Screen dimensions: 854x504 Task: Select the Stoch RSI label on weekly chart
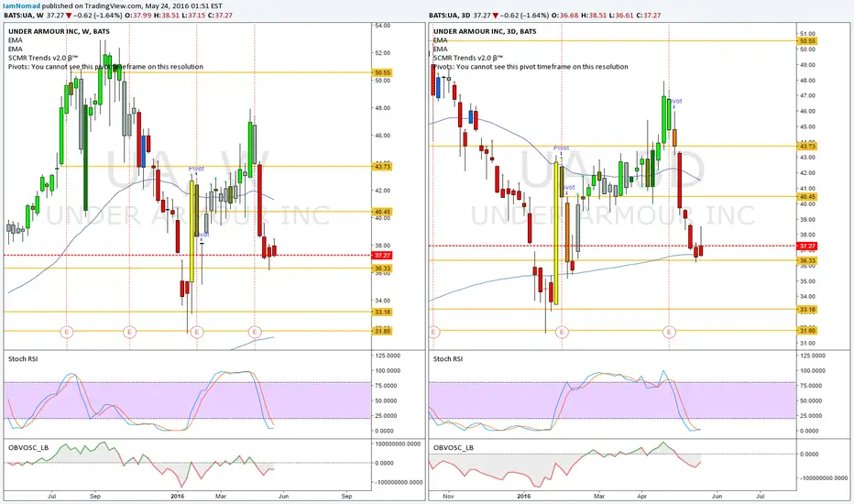tap(23, 358)
